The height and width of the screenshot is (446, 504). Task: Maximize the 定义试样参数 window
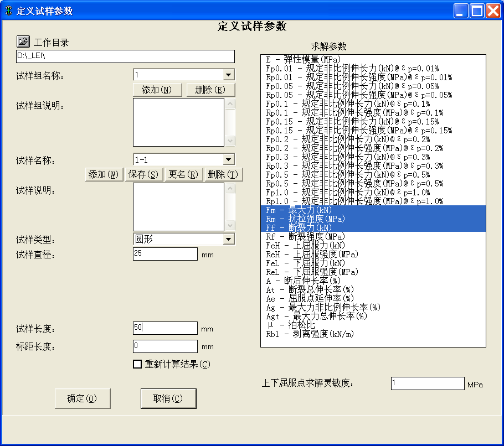(477, 11)
